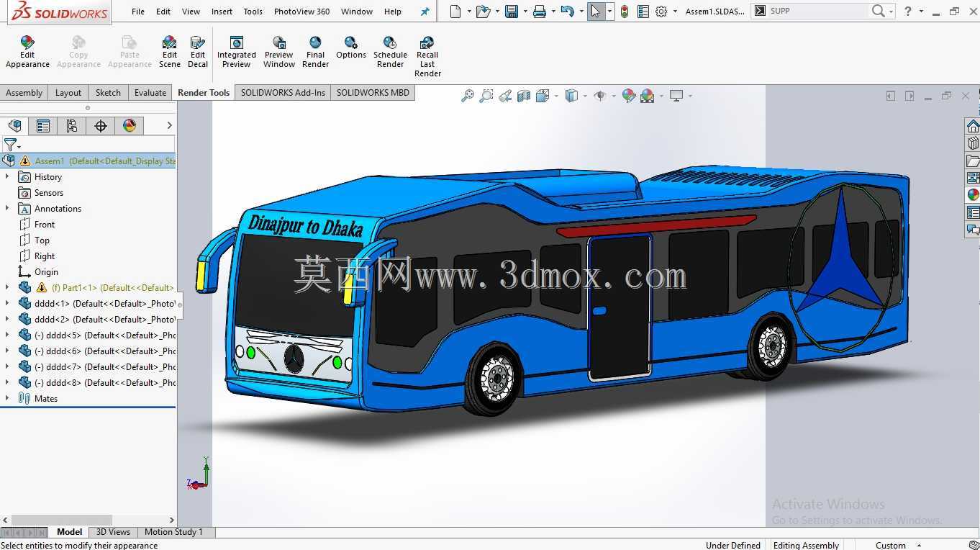Open the Tools menu

(x=253, y=12)
